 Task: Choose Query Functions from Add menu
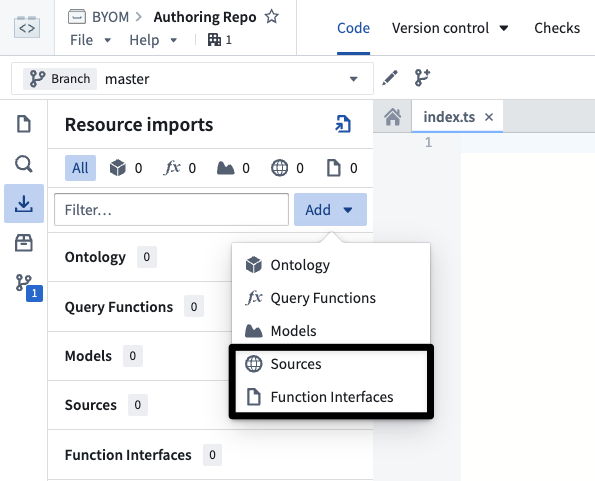pos(331,298)
